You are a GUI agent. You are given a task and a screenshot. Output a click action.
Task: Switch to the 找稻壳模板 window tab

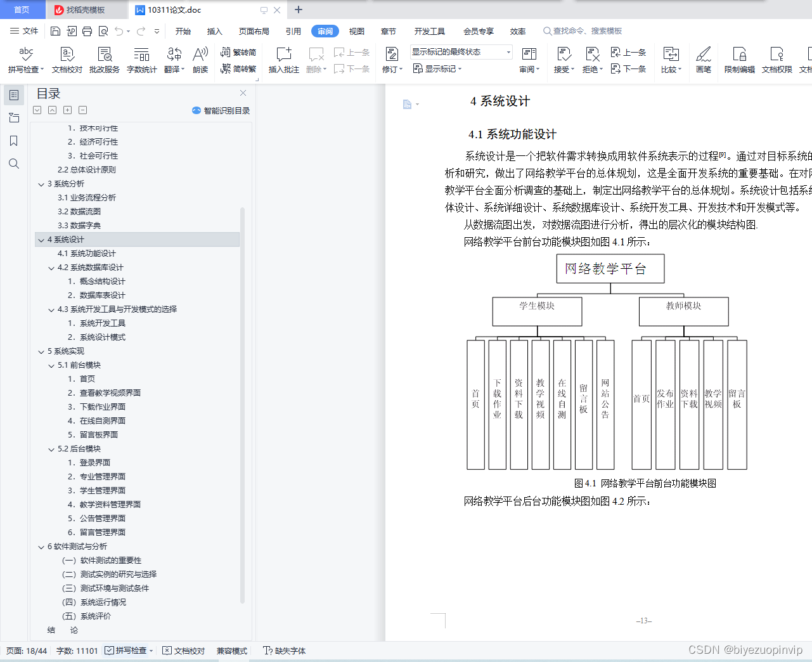tap(86, 10)
